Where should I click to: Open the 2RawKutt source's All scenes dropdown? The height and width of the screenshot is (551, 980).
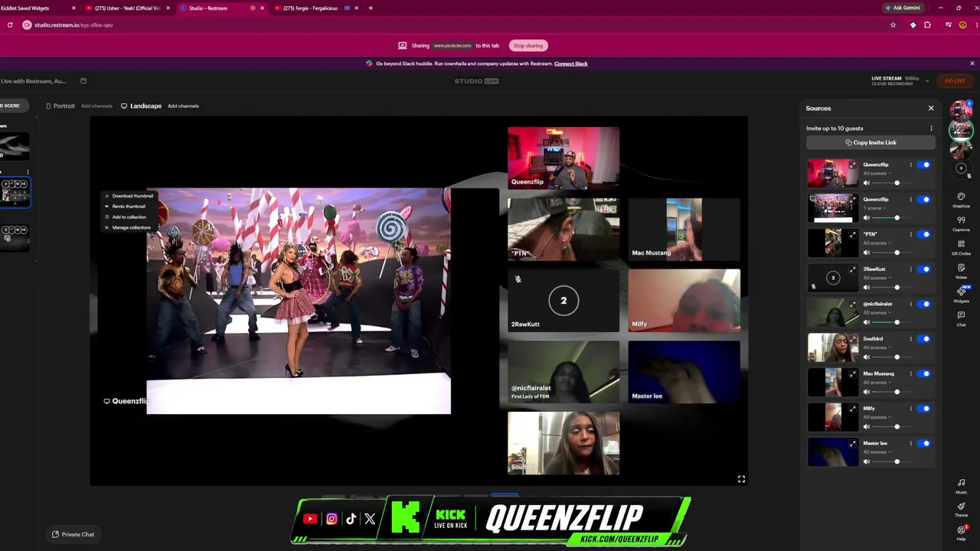pos(877,278)
